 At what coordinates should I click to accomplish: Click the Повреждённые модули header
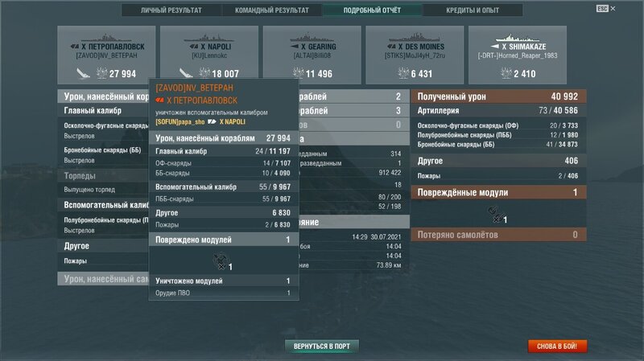click(498, 192)
